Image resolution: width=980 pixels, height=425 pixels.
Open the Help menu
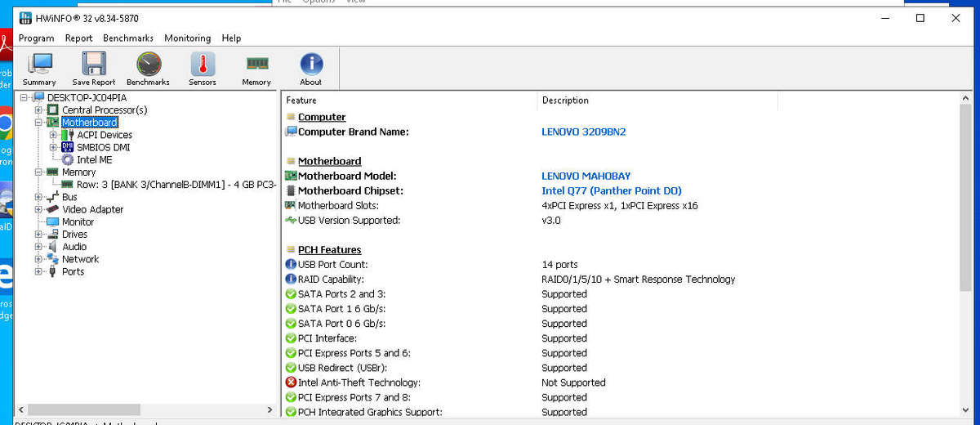click(x=231, y=38)
